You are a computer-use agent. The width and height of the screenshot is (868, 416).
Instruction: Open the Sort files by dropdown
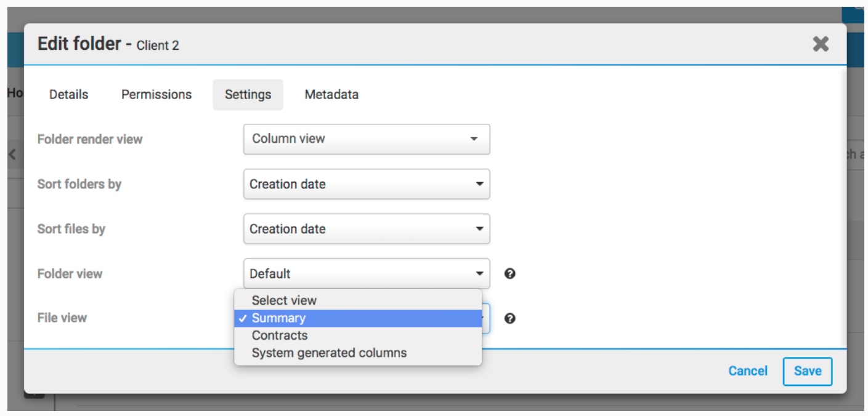[x=367, y=229]
